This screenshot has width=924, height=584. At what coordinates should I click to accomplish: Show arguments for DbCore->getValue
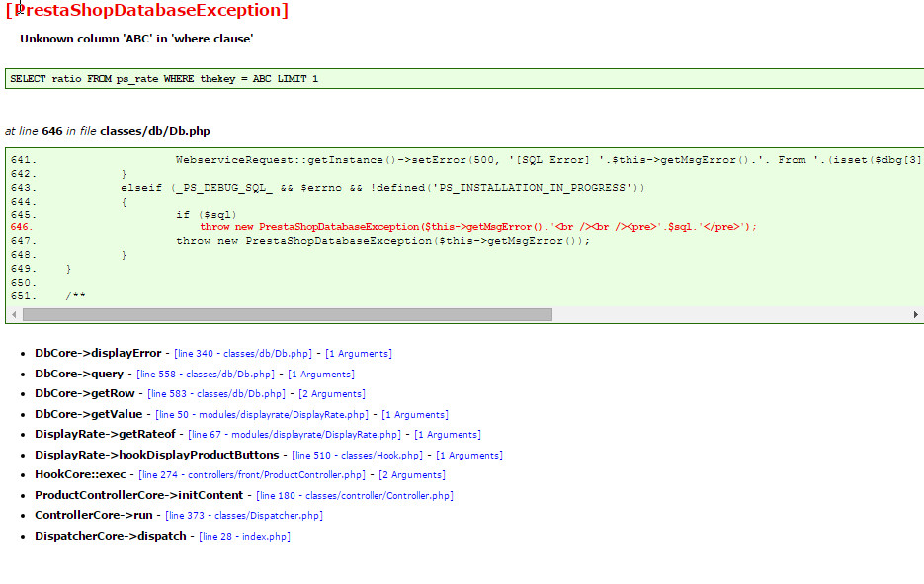[415, 415]
